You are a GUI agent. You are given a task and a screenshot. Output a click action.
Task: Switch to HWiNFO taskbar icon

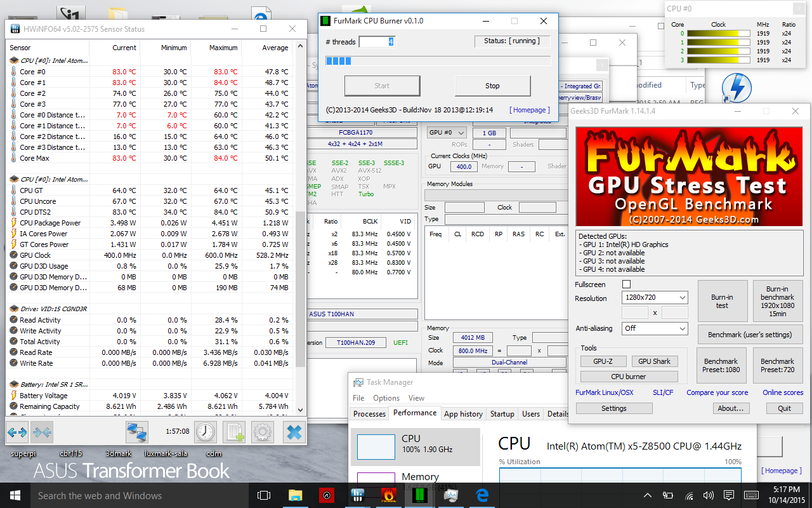pyautogui.click(x=357, y=495)
